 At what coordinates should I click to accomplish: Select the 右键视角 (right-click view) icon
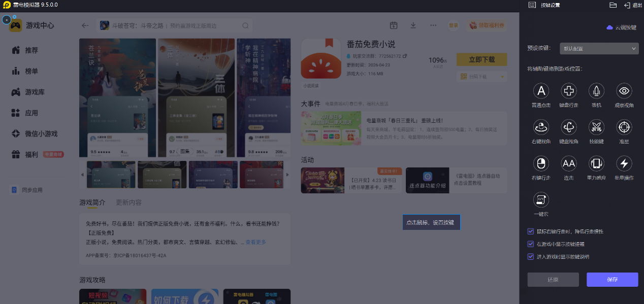pos(541,127)
